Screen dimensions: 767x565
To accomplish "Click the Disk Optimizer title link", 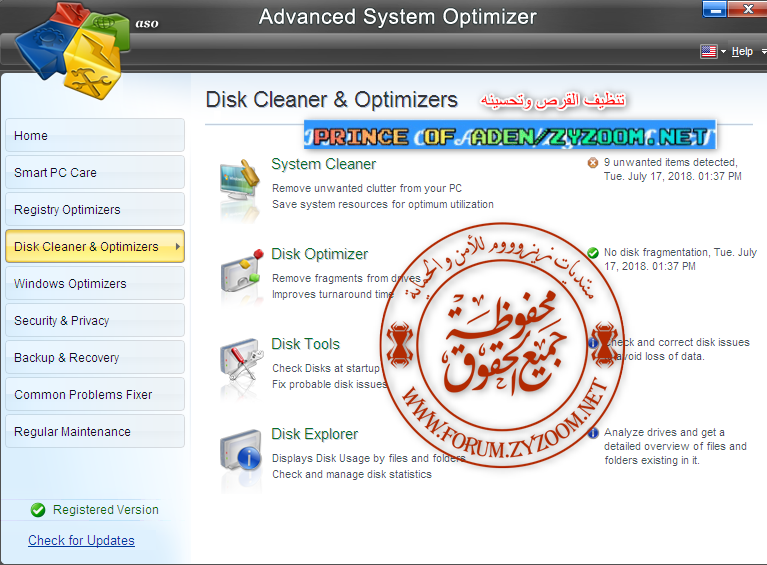I will coord(319,254).
